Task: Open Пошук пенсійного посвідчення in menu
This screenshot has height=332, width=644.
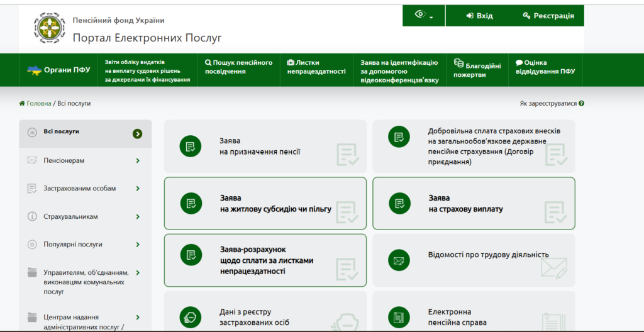Action: pos(239,67)
